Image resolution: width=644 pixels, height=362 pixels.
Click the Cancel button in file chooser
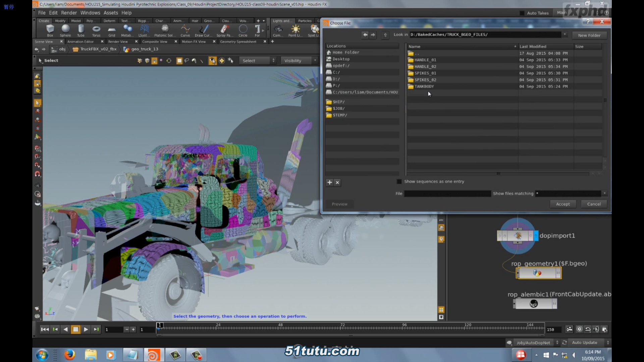pos(594,204)
